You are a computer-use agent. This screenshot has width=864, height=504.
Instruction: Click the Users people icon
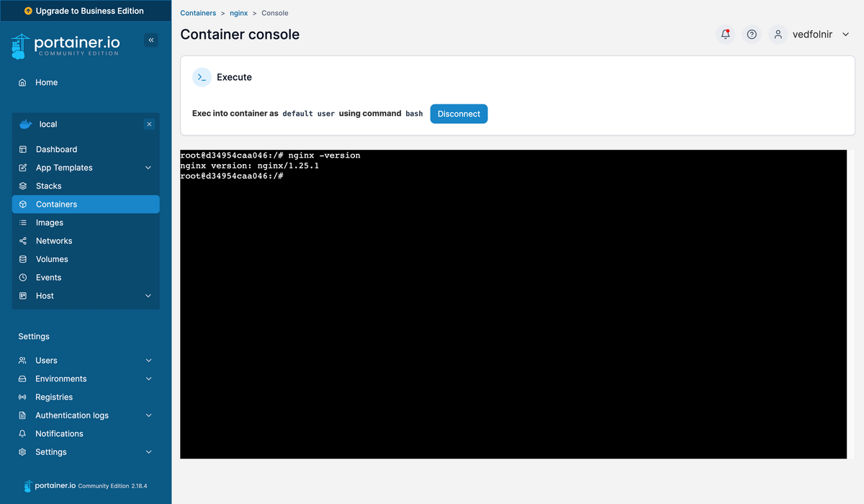click(22, 361)
